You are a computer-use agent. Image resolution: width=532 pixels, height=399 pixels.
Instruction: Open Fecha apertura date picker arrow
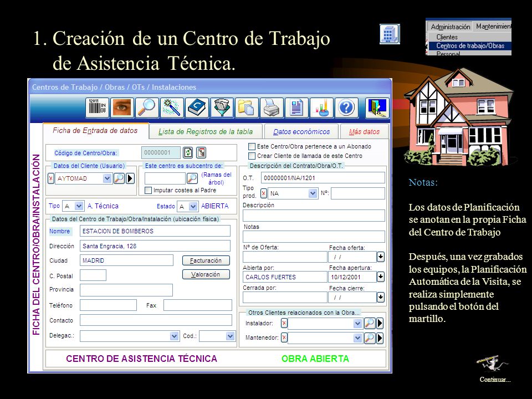381,277
